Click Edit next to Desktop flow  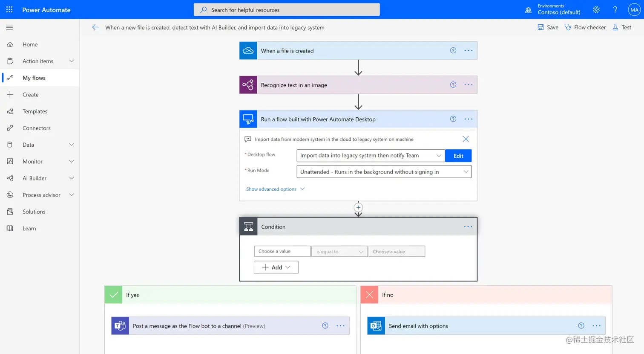[x=458, y=156]
